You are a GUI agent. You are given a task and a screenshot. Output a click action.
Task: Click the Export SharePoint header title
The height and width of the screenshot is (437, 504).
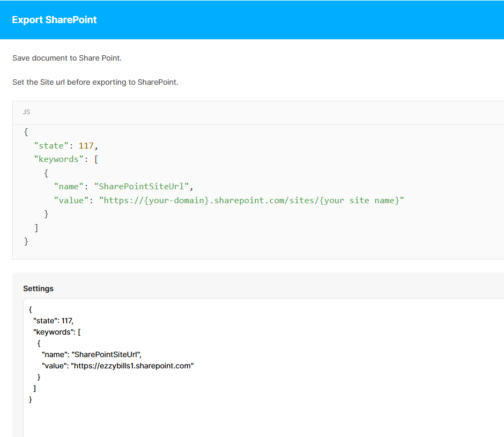click(x=54, y=20)
